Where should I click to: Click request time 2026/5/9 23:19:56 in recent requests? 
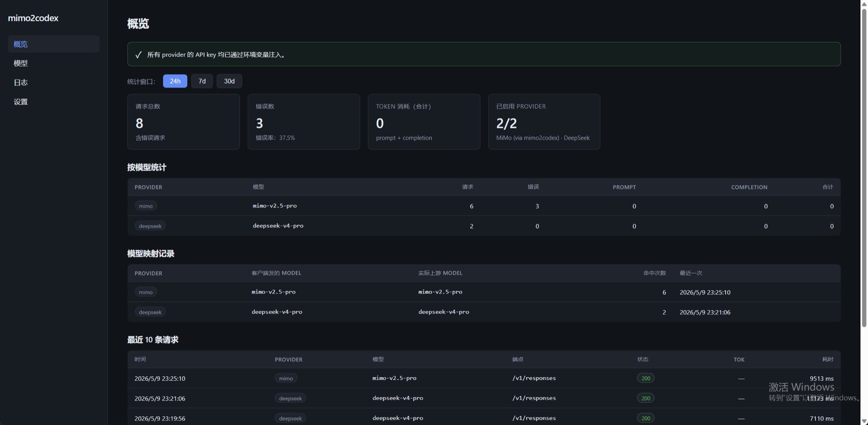(160, 418)
